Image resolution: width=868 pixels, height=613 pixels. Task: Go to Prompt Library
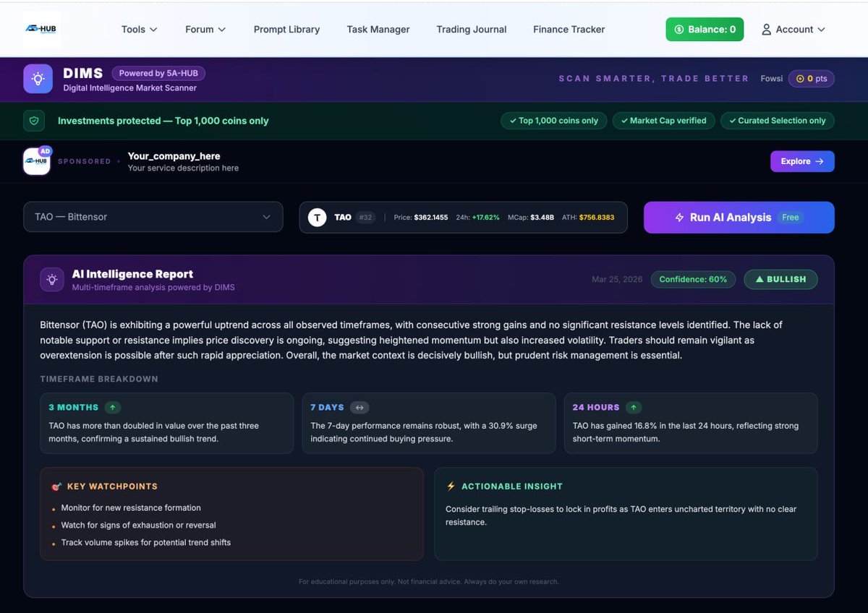(x=286, y=30)
